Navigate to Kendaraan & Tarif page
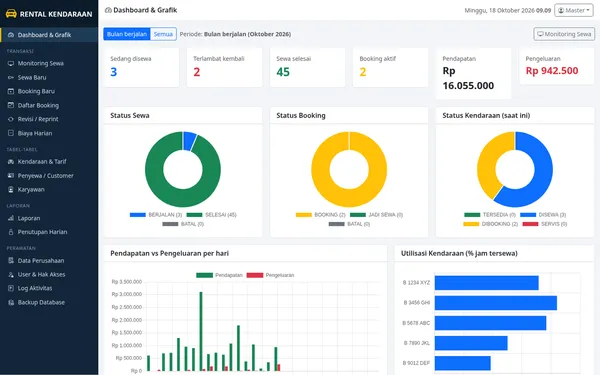The image size is (600, 375). tap(49, 161)
